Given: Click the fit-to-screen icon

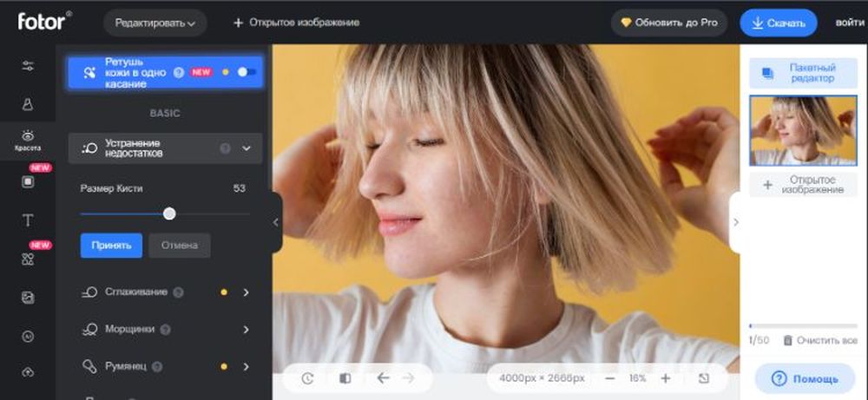Looking at the screenshot, I should coord(704,378).
